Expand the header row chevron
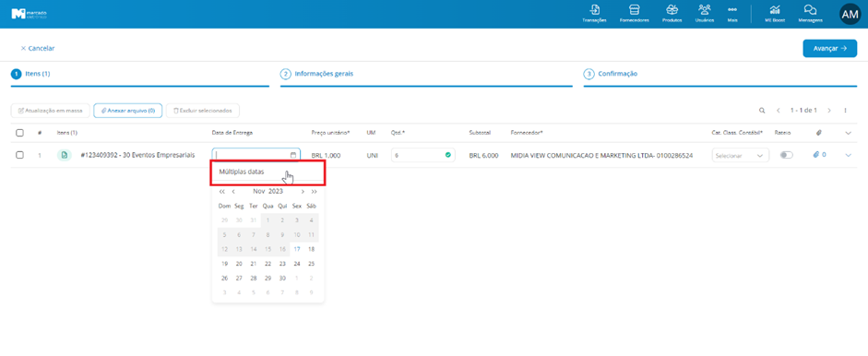The width and height of the screenshot is (868, 356). coord(849,133)
